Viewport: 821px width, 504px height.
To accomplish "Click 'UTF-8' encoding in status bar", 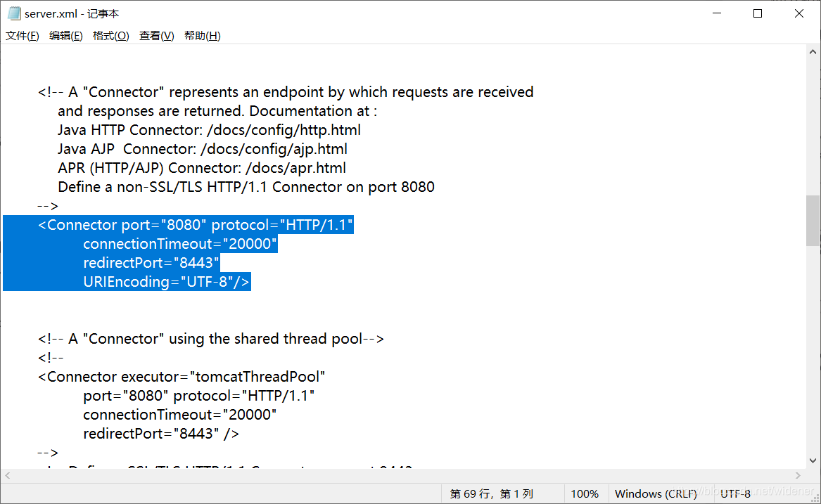I will 735,493.
